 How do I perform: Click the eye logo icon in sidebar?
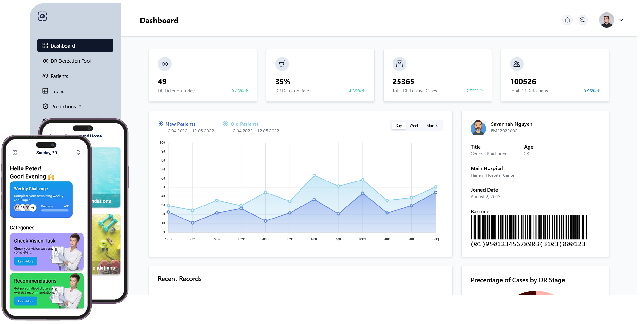click(42, 16)
